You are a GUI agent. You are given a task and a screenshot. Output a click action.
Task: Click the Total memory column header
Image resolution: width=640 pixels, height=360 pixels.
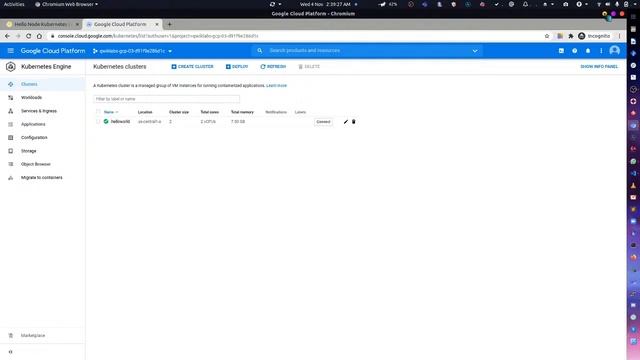[242, 112]
